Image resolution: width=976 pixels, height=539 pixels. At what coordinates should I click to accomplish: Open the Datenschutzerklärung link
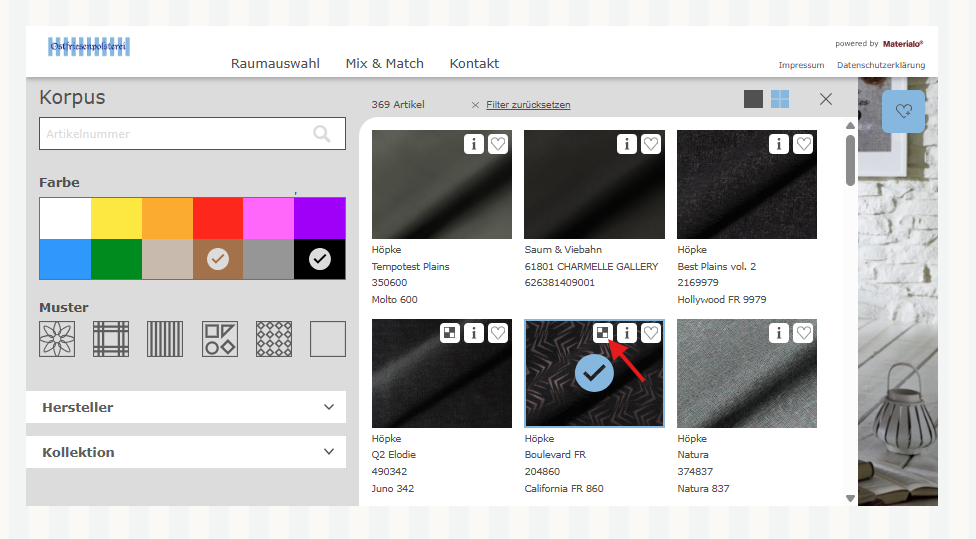click(881, 65)
